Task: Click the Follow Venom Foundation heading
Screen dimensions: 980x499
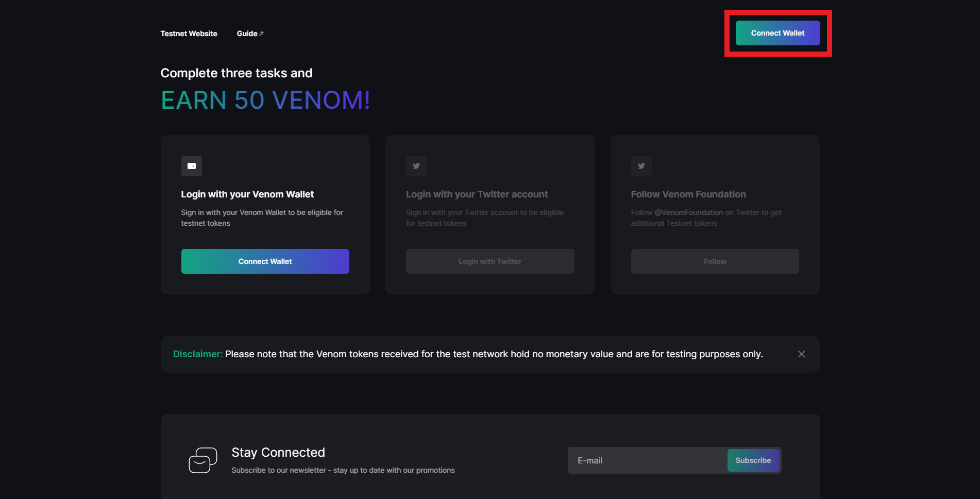Action: tap(688, 194)
